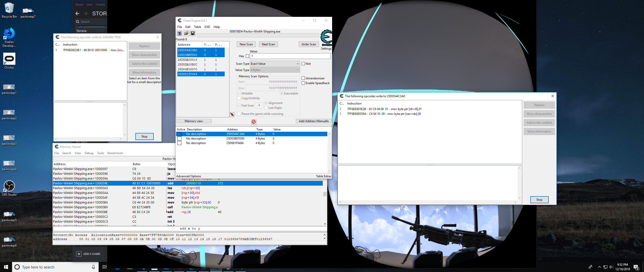Select disassembler row Pavlov-Win64-Shipping.exe+1D005A5
The image size is (644, 272).
tap(188, 188)
